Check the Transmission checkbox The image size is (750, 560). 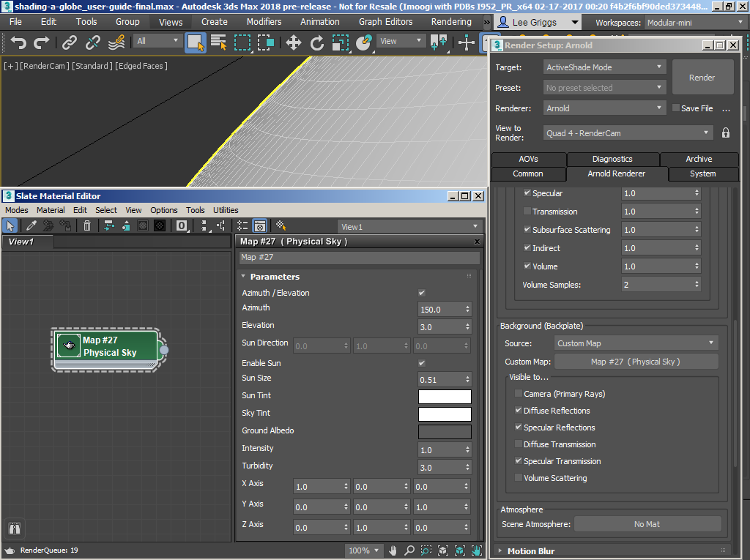[x=527, y=212]
